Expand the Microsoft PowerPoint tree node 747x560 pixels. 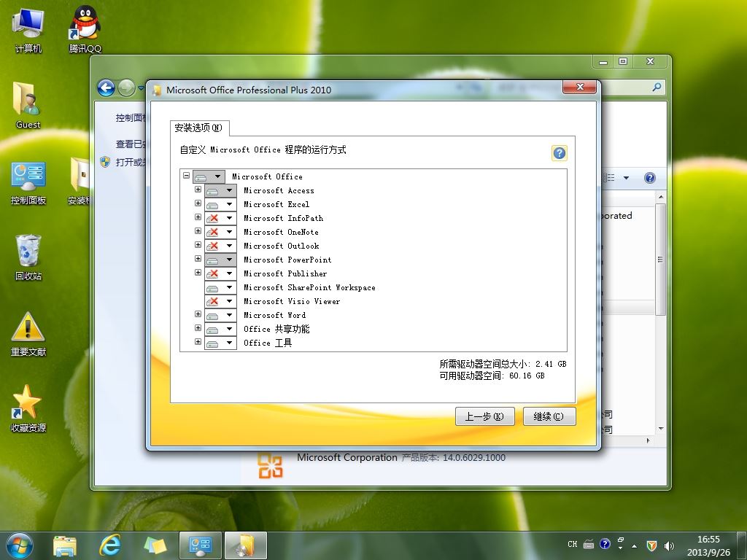click(198, 258)
